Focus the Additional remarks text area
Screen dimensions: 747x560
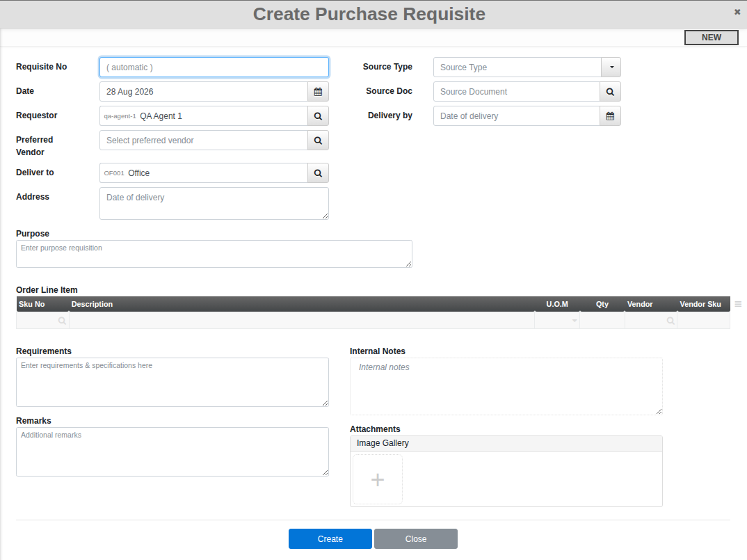(x=172, y=451)
